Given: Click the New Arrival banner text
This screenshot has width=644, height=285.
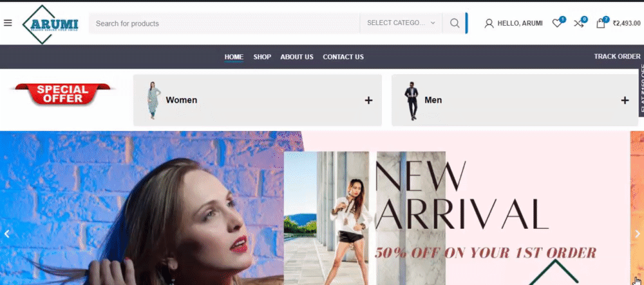Looking at the screenshot, I should 462,195.
